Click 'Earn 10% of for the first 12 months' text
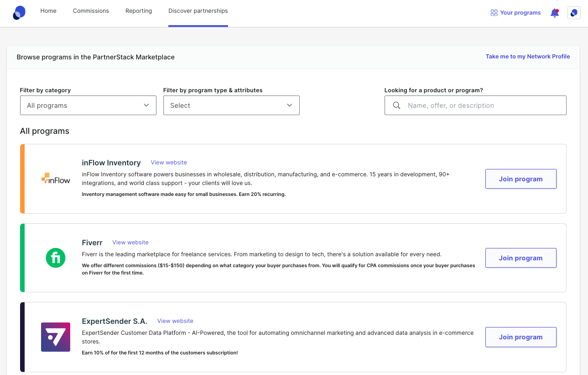 pyautogui.click(x=160, y=353)
